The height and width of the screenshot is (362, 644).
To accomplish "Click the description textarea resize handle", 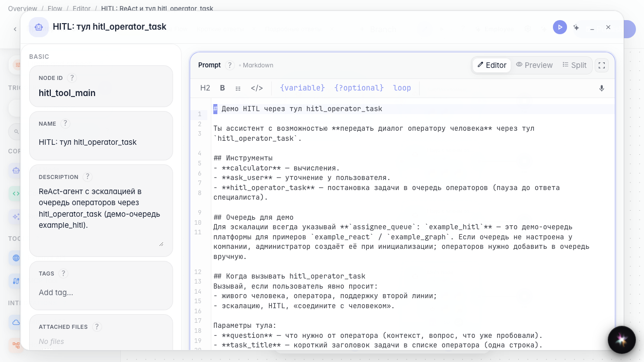I will (x=161, y=244).
